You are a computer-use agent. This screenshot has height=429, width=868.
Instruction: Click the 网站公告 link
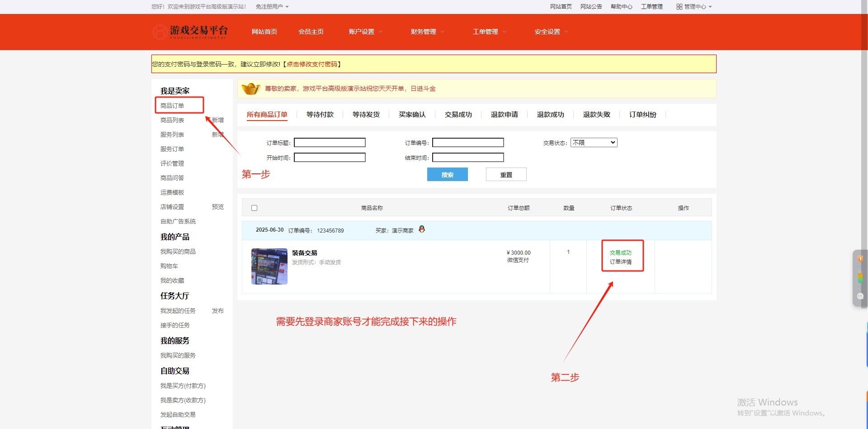591,7
